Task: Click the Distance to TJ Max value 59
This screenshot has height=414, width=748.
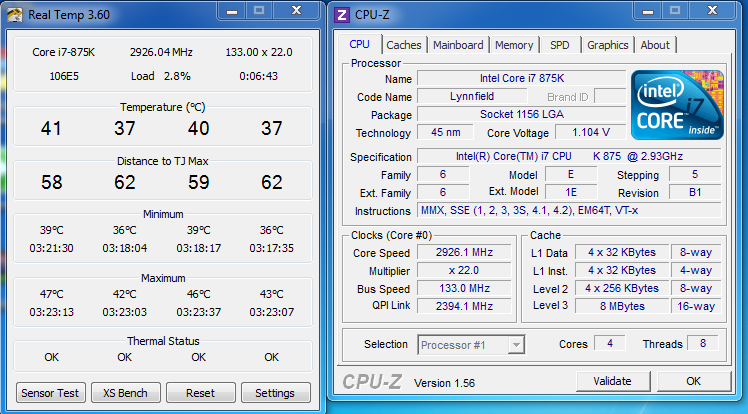Action: 198,182
